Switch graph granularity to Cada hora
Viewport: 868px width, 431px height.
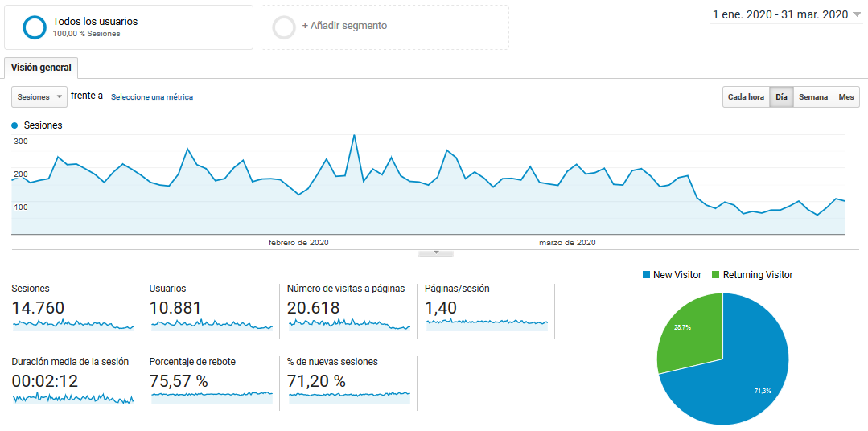[746, 96]
